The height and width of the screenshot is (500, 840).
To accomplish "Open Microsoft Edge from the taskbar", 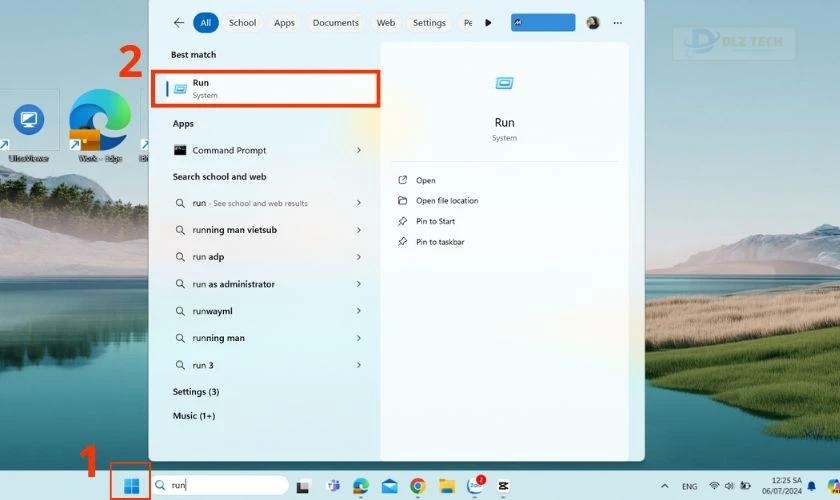I will click(x=361, y=486).
